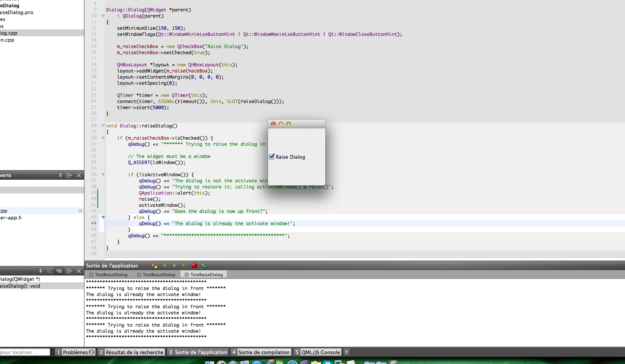Close the highlighted .cpp open document

click(x=80, y=211)
